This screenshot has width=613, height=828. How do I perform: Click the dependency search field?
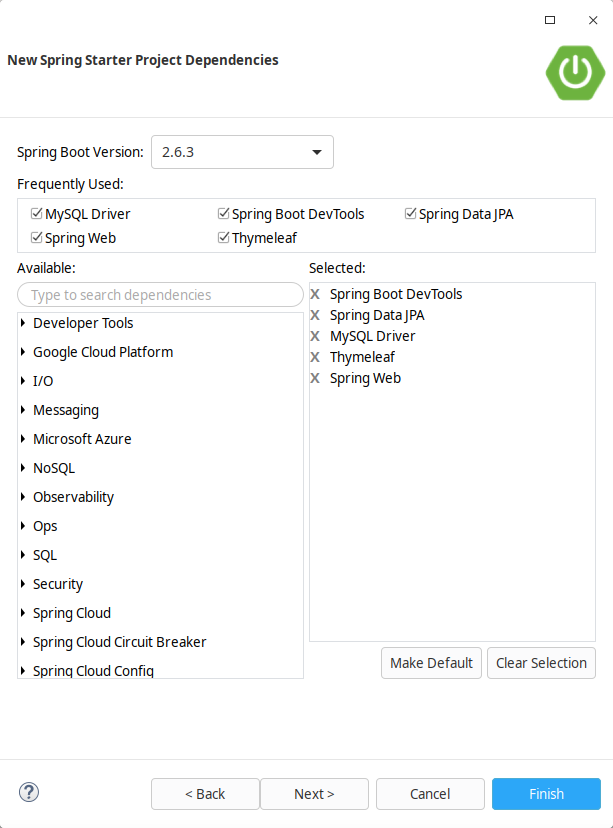coord(160,295)
